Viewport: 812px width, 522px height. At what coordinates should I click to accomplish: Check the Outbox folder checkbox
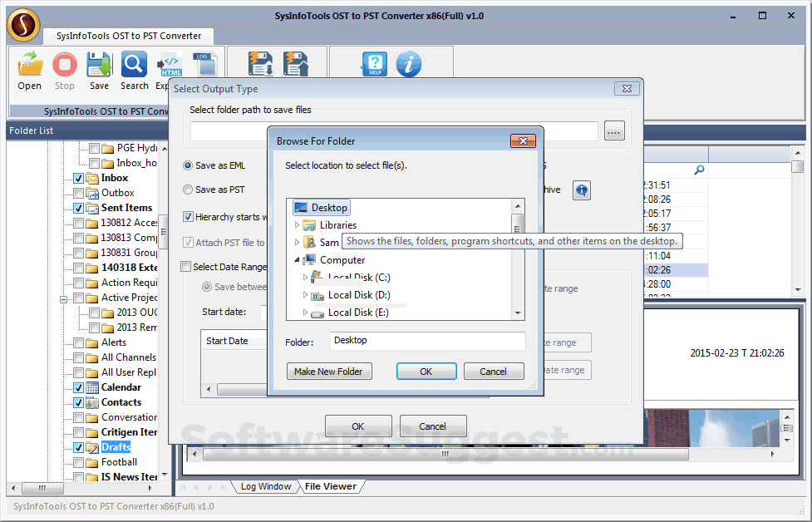coord(79,193)
